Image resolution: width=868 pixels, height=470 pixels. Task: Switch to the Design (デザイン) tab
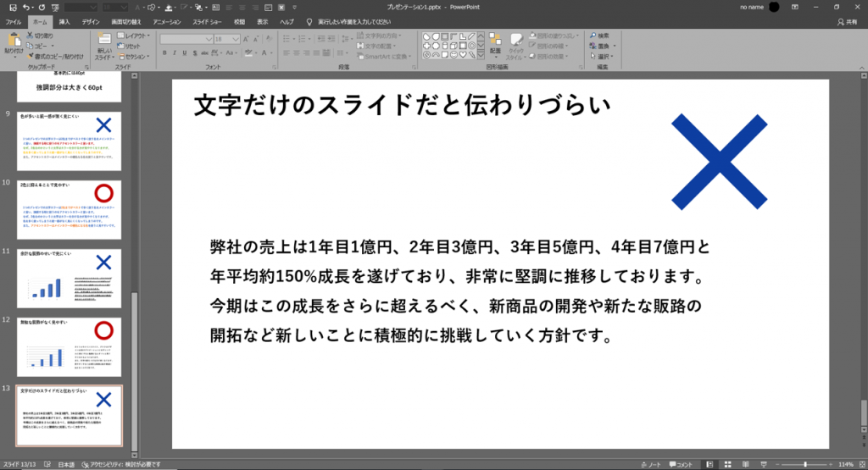(x=91, y=22)
